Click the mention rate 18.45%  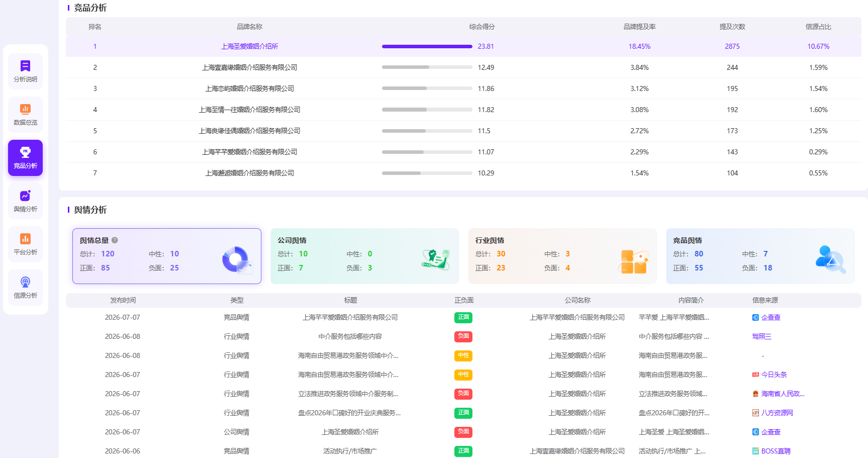pyautogui.click(x=639, y=46)
